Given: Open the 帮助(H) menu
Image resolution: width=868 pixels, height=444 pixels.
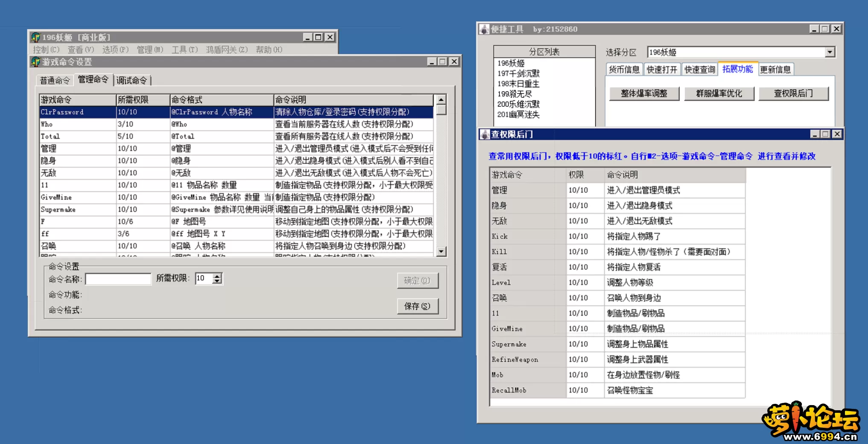Looking at the screenshot, I should point(269,50).
